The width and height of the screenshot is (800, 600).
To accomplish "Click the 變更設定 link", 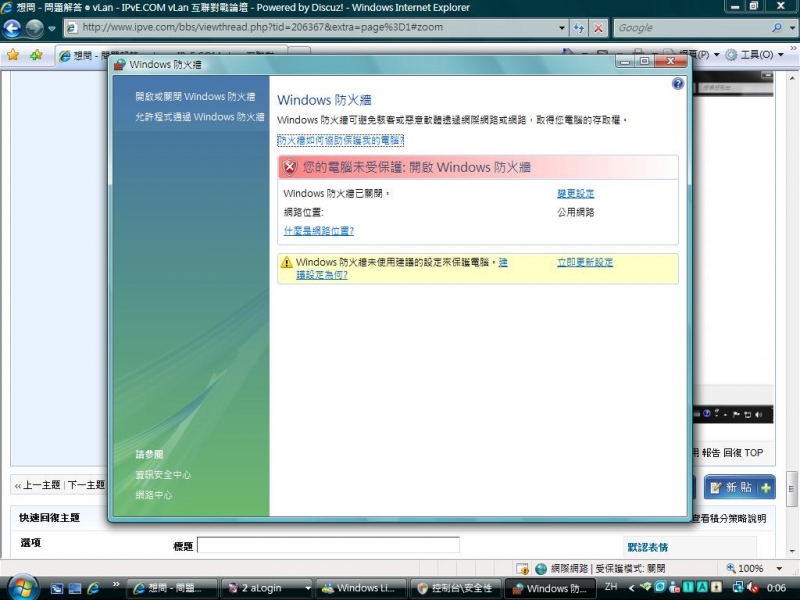I will [575, 194].
